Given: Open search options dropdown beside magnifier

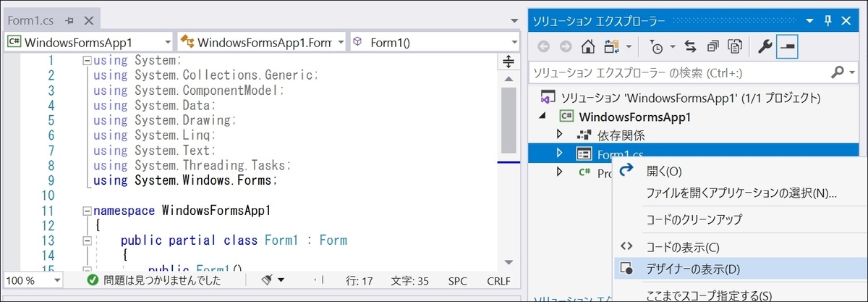Looking at the screenshot, I should tap(852, 72).
